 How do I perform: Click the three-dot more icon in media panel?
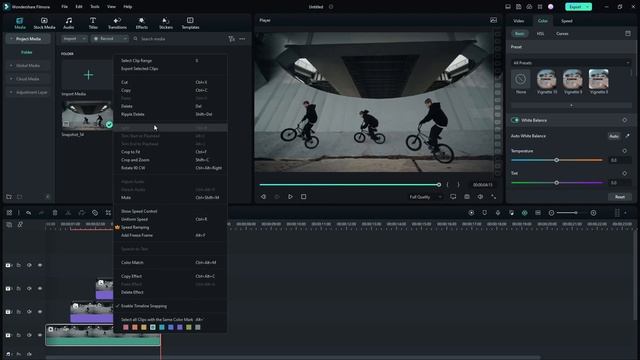tap(242, 39)
